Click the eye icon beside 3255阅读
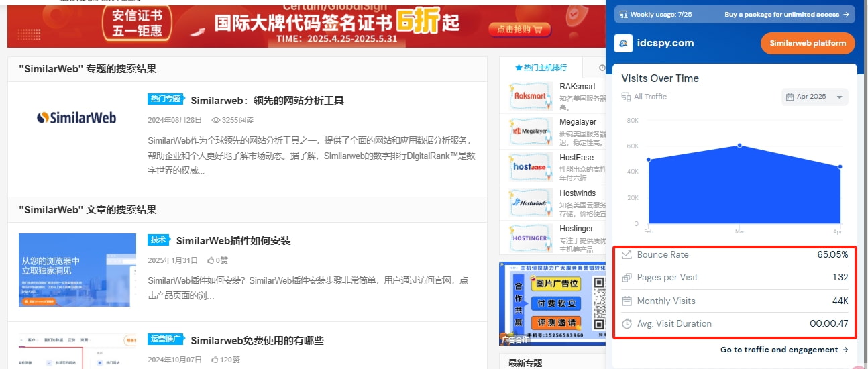 (x=216, y=120)
